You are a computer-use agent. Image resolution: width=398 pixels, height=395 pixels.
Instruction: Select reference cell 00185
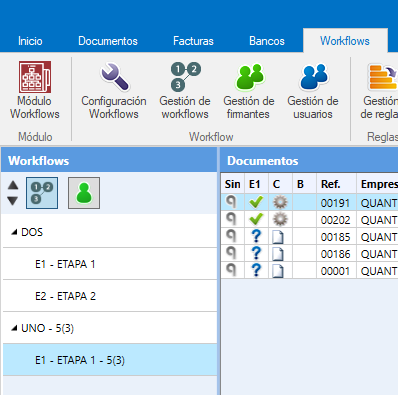click(336, 237)
